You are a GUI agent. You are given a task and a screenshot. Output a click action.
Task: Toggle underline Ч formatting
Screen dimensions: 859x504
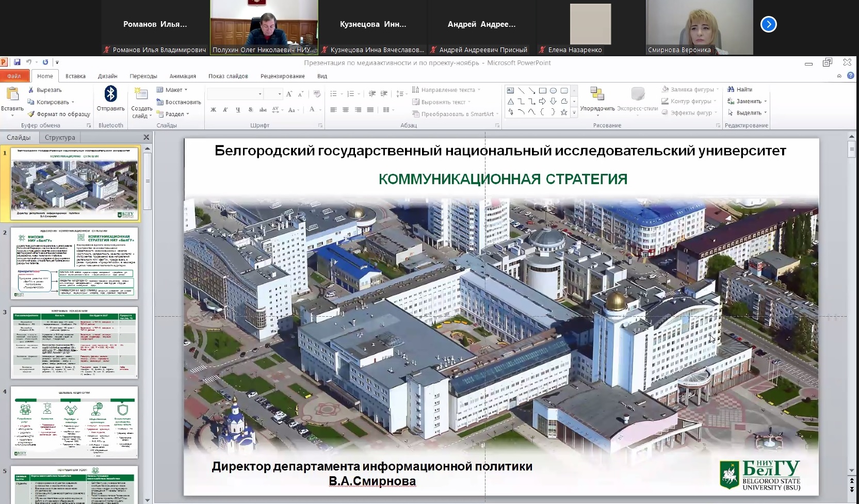tap(238, 109)
